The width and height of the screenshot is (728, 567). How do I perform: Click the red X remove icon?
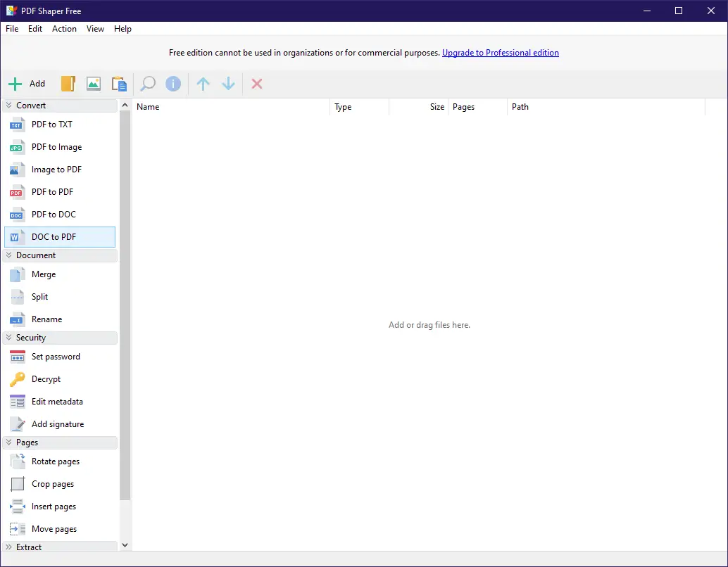point(257,84)
